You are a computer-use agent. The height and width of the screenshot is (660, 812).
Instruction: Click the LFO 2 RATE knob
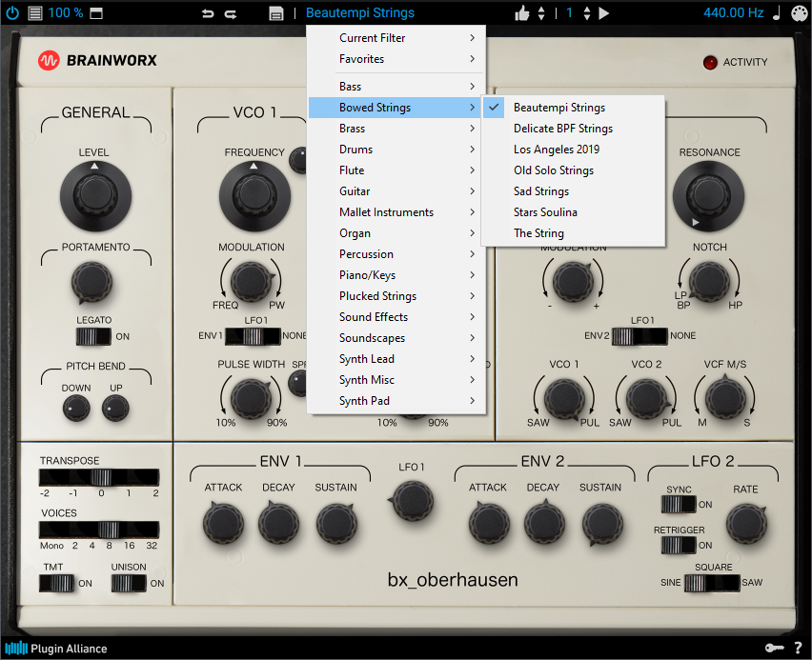point(747,525)
